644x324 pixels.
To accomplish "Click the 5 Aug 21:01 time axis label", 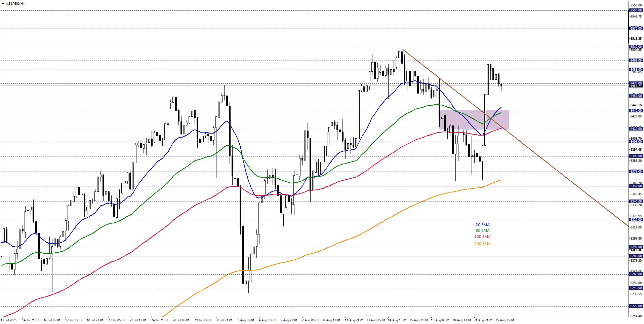I will tap(289, 320).
